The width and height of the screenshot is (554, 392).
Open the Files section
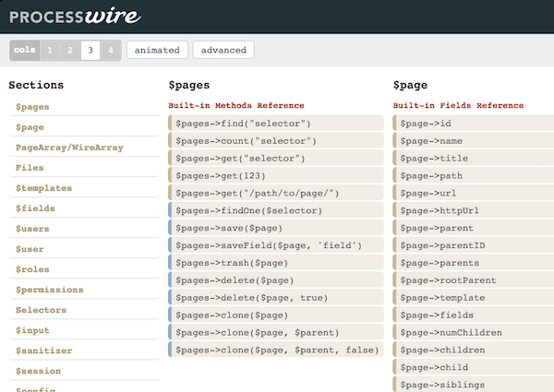pyautogui.click(x=84, y=168)
